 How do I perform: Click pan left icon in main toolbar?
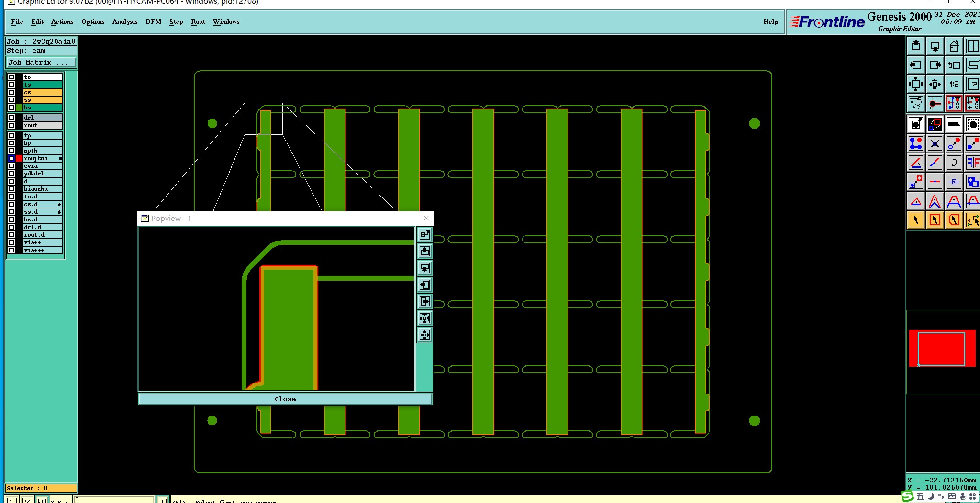pyautogui.click(x=916, y=65)
